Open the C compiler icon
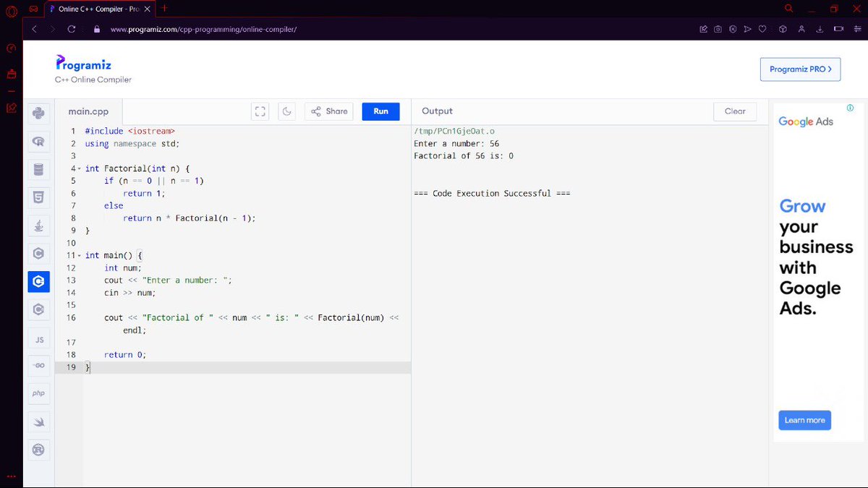 38,254
